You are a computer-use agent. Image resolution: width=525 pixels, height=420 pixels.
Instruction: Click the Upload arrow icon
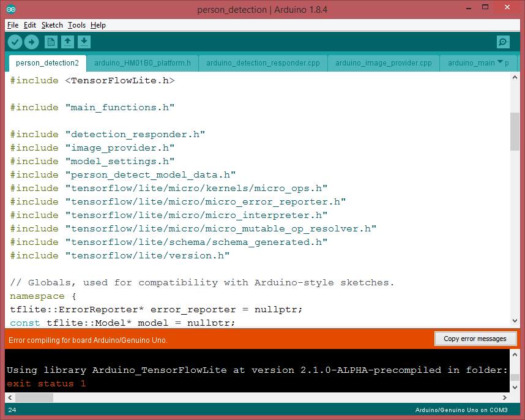click(x=31, y=42)
